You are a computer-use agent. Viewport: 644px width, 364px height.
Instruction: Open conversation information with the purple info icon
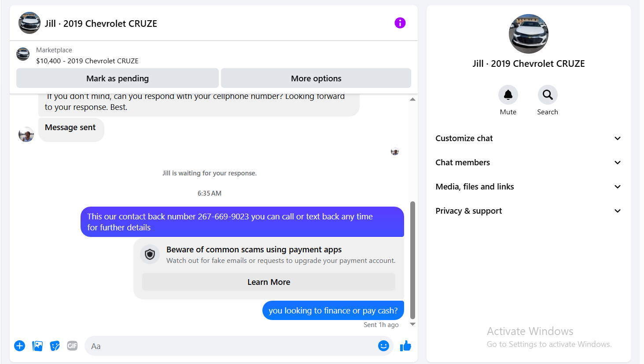400,23
